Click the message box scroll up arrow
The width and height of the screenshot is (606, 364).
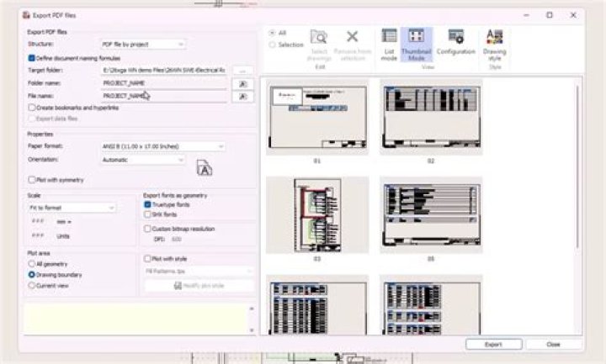pos(252,309)
